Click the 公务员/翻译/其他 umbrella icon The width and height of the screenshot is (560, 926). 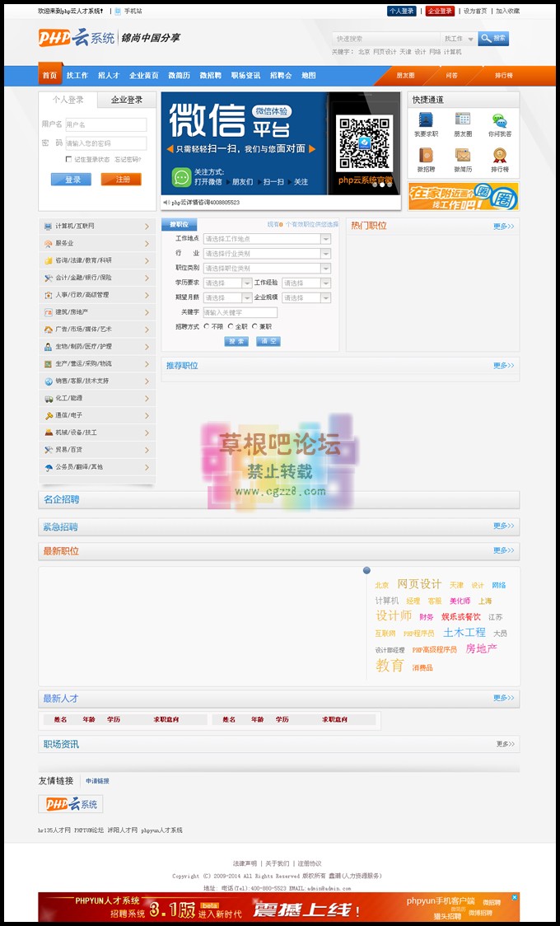[x=48, y=467]
